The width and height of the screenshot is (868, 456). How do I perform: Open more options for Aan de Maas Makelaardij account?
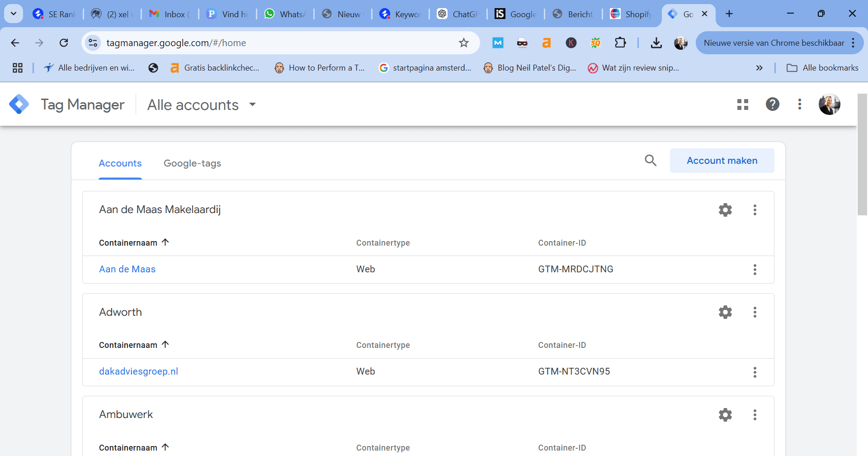pyautogui.click(x=755, y=210)
